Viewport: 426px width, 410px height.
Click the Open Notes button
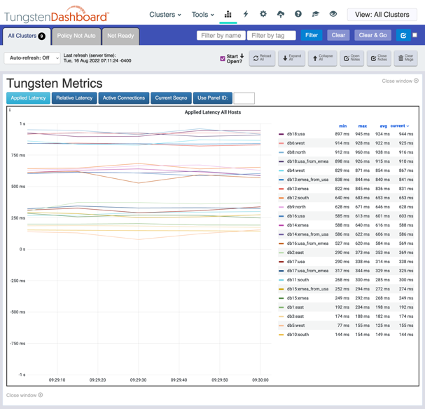tap(352, 58)
